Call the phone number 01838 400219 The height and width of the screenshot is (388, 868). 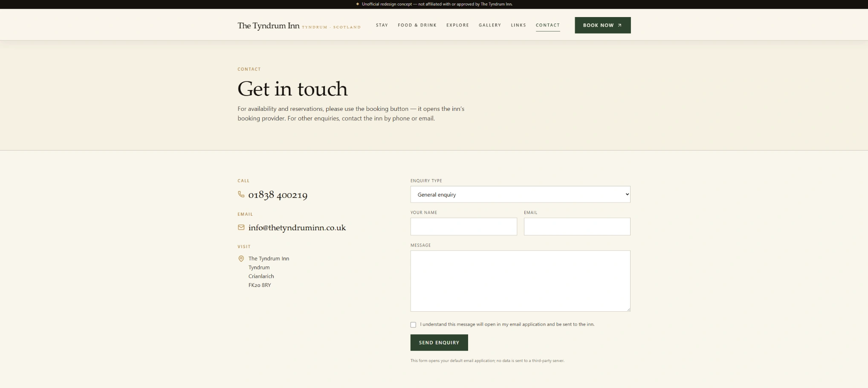(278, 195)
